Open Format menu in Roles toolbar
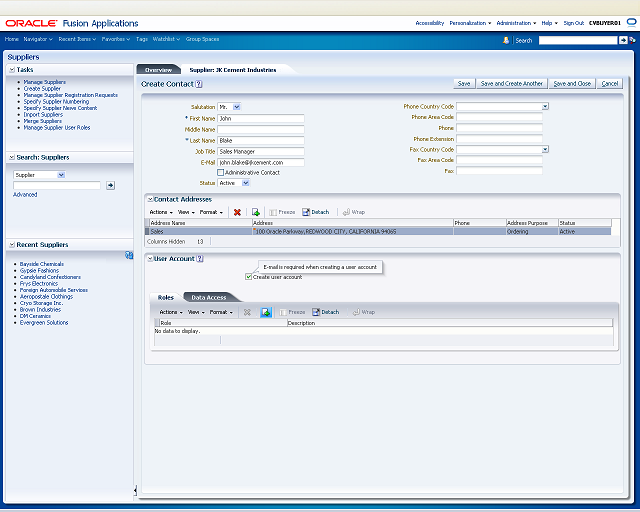 (x=221, y=312)
